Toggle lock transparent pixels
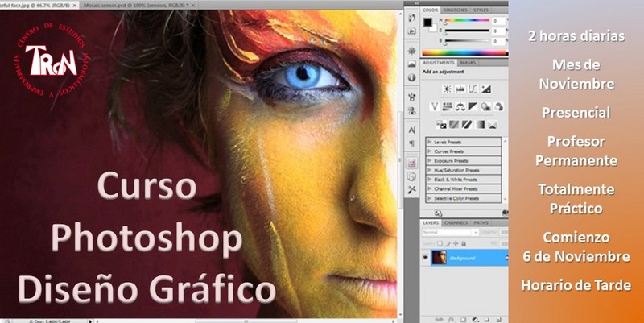The image size is (644, 323). coord(440,243)
